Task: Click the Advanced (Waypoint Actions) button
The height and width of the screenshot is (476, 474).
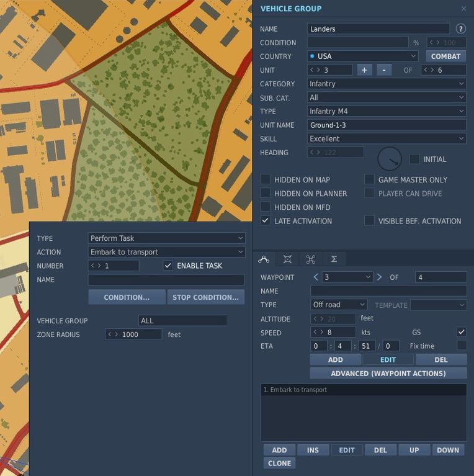Action: (x=388, y=374)
